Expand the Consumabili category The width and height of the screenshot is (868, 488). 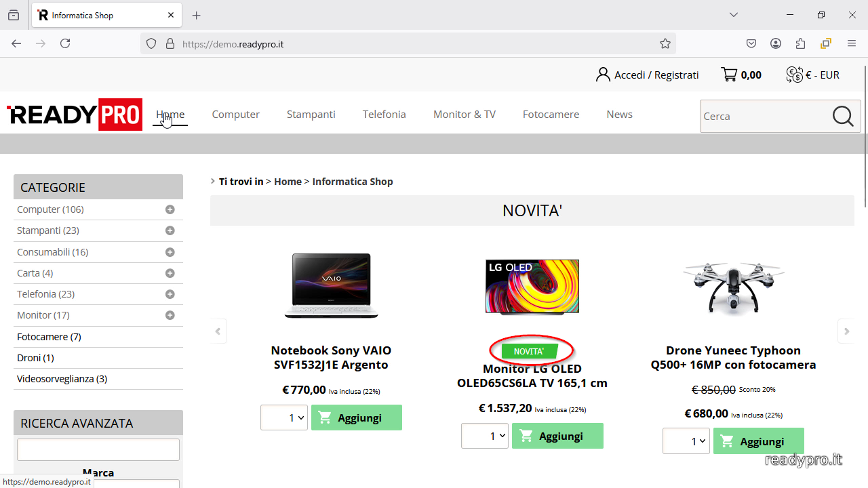[170, 252]
